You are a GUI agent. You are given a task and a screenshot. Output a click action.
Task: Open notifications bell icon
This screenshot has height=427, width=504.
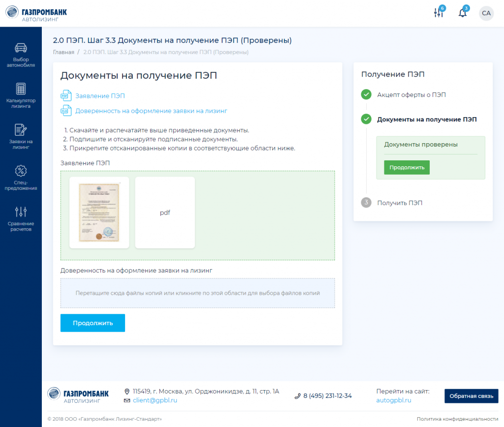463,12
